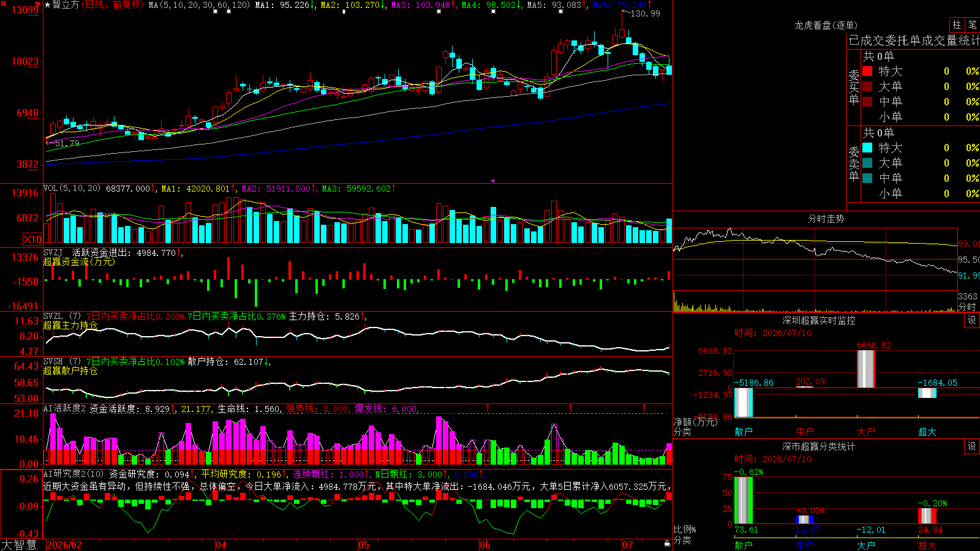Click the dark red 大单 buy-order swatch
Viewport: 980px width, 551px height.
(867, 86)
